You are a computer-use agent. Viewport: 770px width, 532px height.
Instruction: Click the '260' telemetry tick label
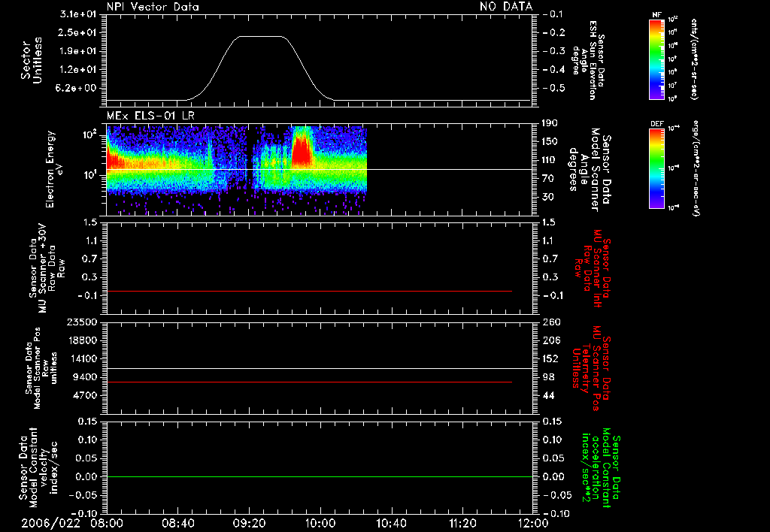[552, 322]
